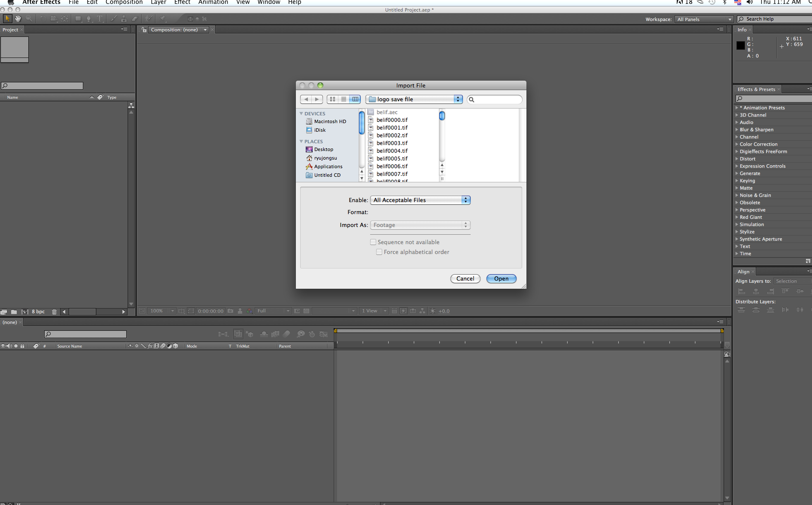Click the trash icon in Project panel
The image size is (812, 505).
[54, 311]
